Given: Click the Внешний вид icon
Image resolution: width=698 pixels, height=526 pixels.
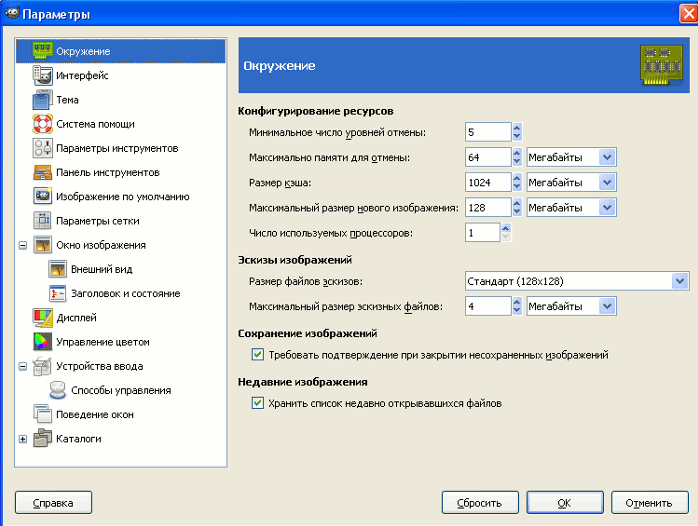Looking at the screenshot, I should point(57,269).
